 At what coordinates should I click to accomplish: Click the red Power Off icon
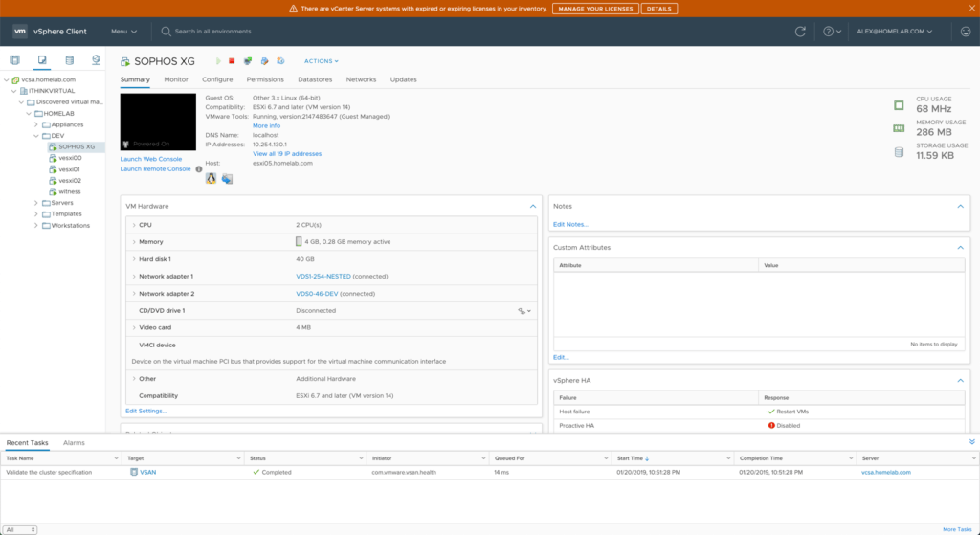click(232, 61)
